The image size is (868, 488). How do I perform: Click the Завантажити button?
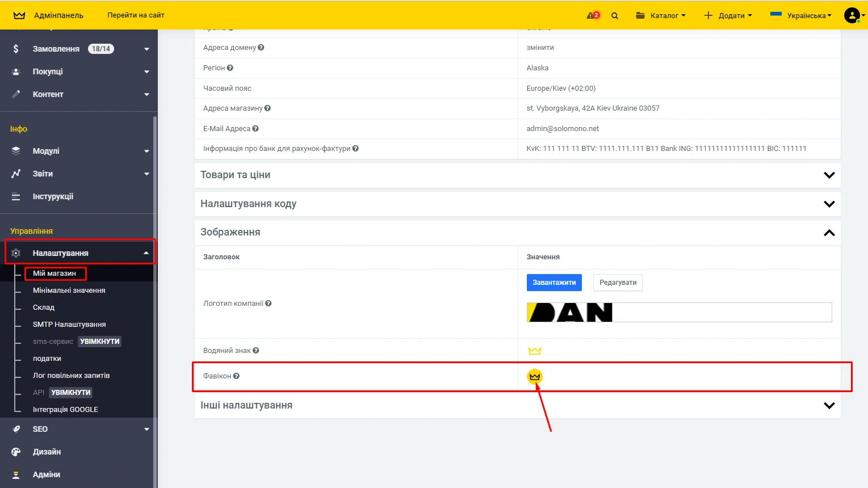click(x=554, y=283)
